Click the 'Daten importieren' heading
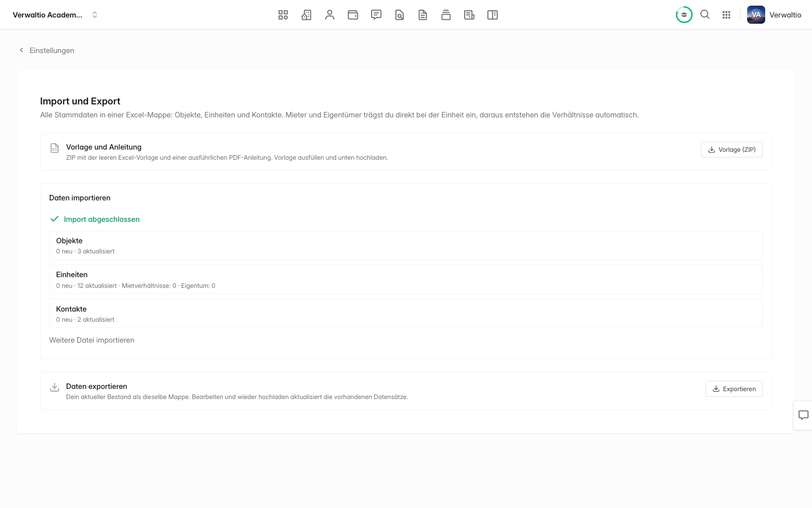Viewport: 812px width, 508px height. (80, 198)
